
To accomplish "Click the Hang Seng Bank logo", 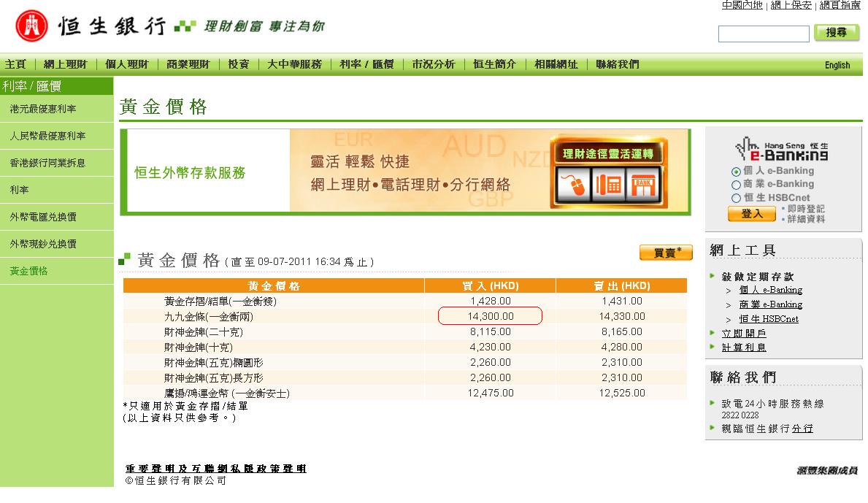I will click(31, 26).
